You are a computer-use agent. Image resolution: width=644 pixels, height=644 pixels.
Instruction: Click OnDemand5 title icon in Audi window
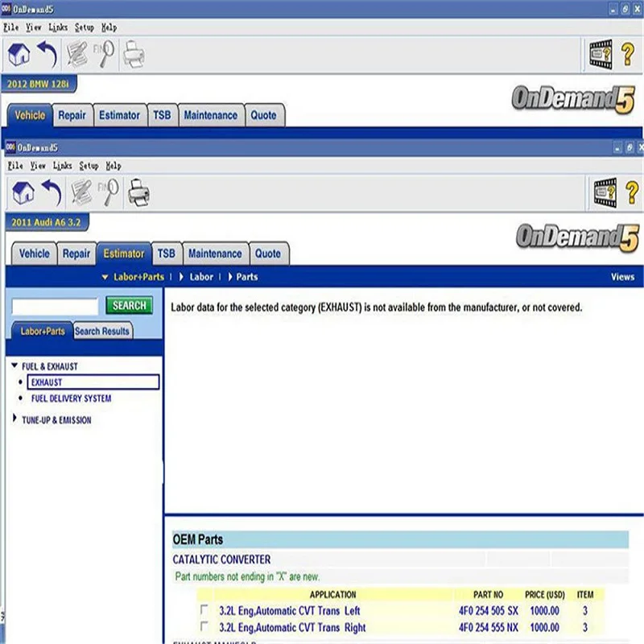tap(10, 147)
